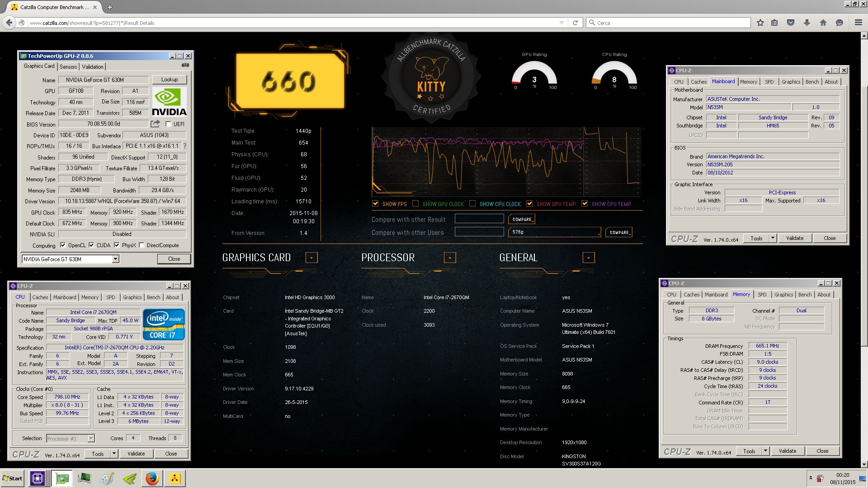
Task: Open the downloads arrow icon
Action: tap(807, 23)
